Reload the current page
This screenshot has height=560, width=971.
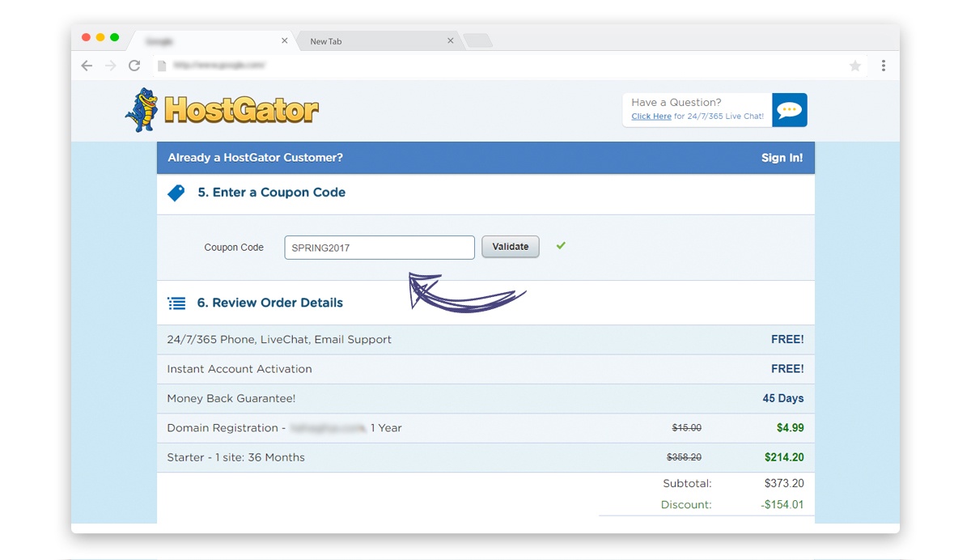click(134, 66)
